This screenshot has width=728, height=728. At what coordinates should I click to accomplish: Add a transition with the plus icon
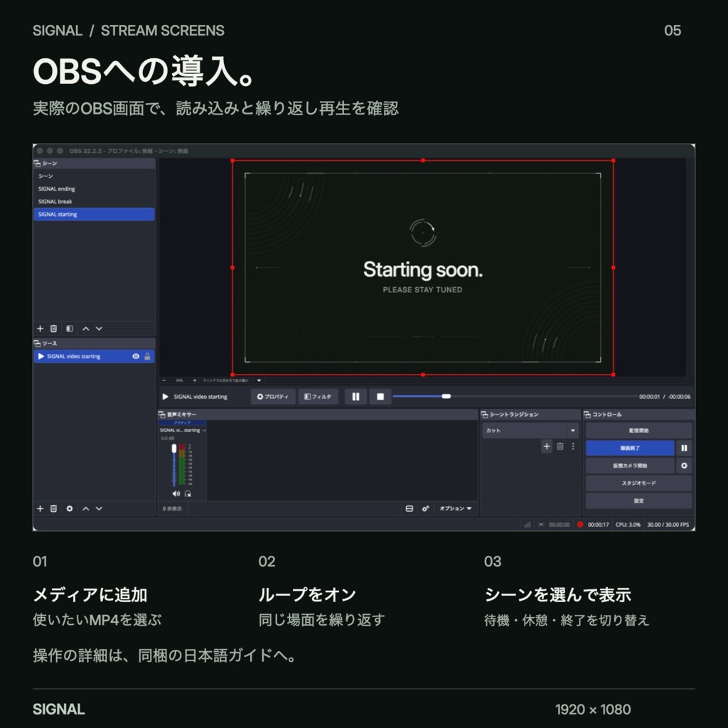tap(547, 446)
